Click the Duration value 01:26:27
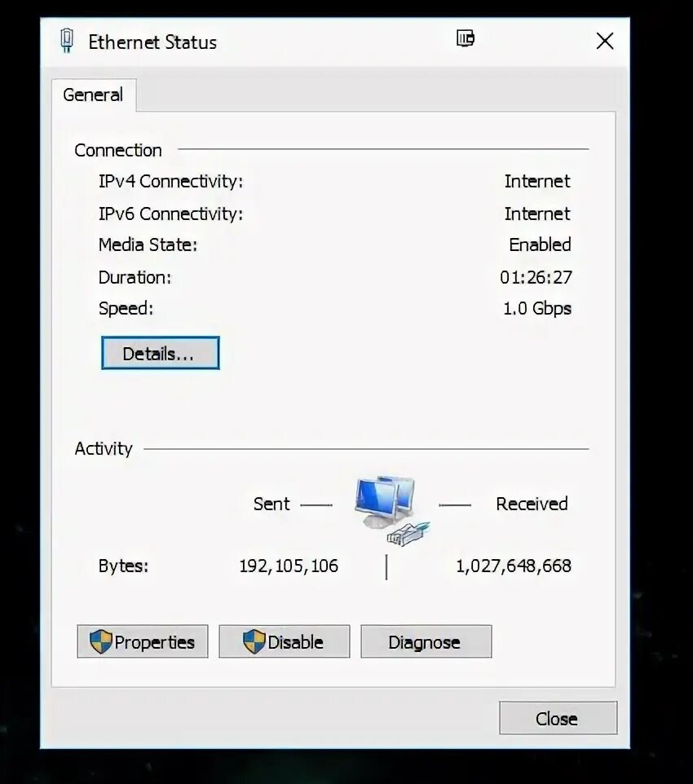The image size is (693, 784). 536,277
